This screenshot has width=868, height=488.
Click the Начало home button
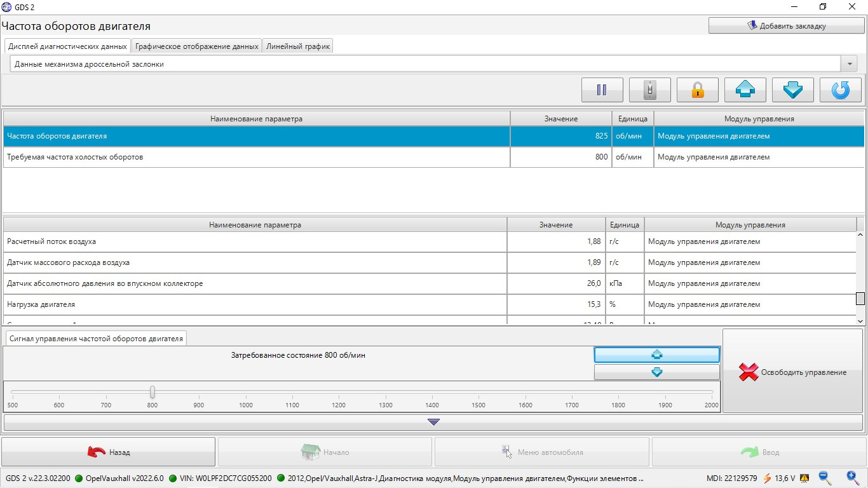325,452
